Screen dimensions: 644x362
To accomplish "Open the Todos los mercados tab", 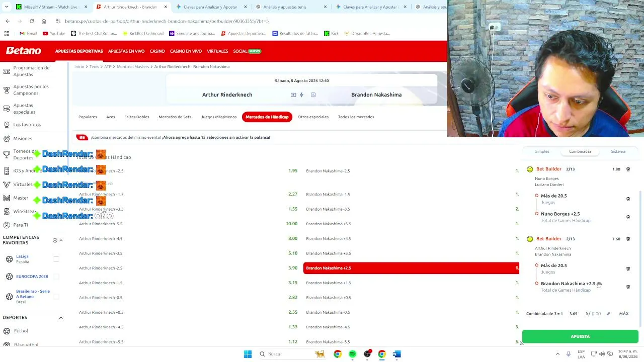I will pyautogui.click(x=356, y=117).
